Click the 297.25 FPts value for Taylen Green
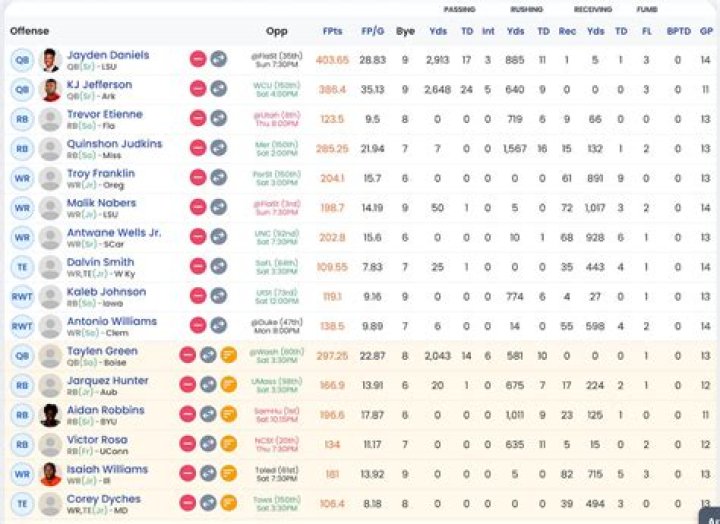Viewport: 720px width, 524px height. pos(332,355)
